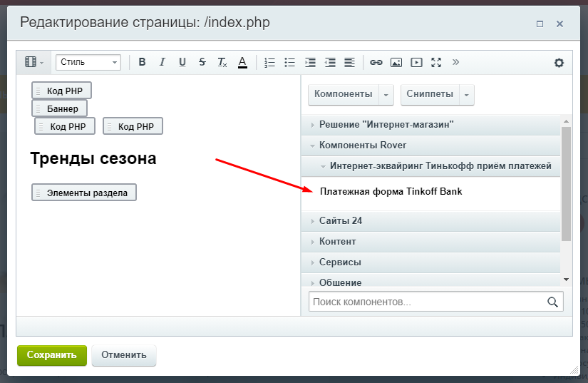The width and height of the screenshot is (588, 383).
Task: Click the insert video icon
Action: (416, 62)
